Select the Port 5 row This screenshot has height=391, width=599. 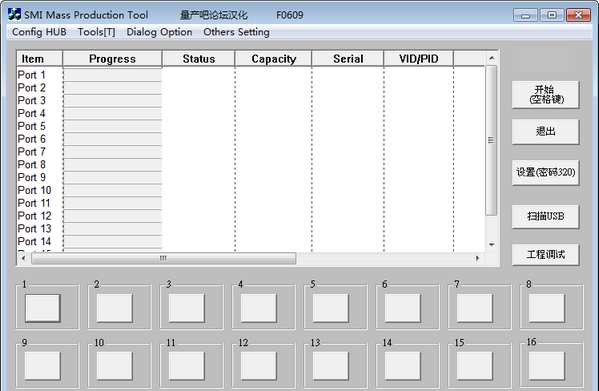pos(251,126)
